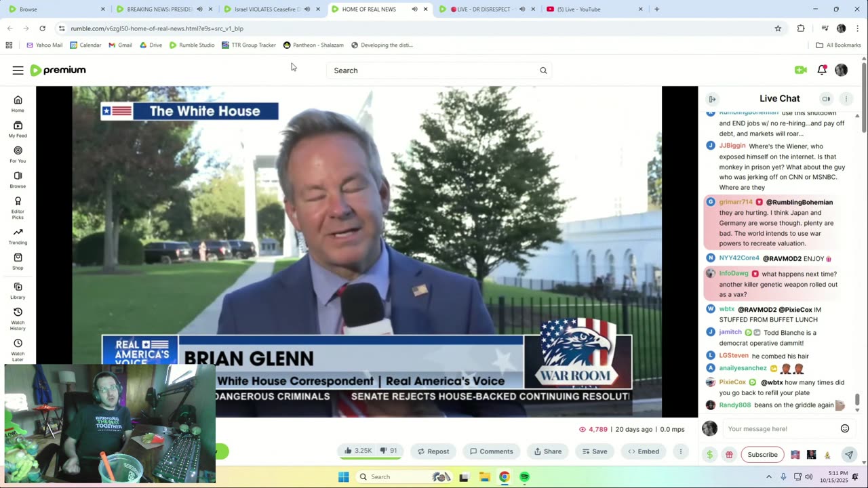Viewport: 868px width, 488px height.
Task: Open the browser extensions menu
Action: pos(801,28)
